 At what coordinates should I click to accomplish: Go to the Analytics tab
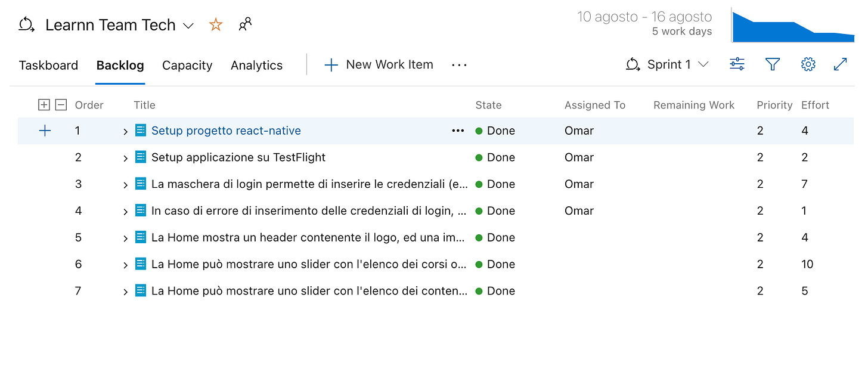[257, 65]
